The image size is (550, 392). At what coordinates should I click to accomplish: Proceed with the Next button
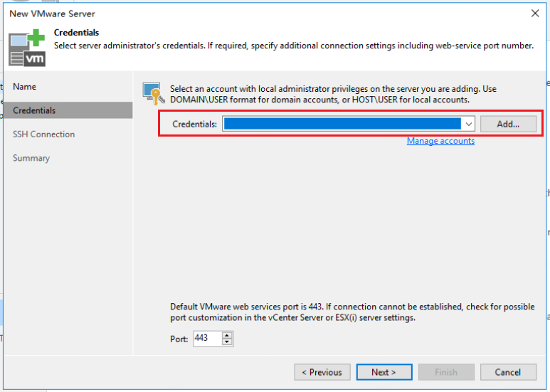pyautogui.click(x=384, y=372)
